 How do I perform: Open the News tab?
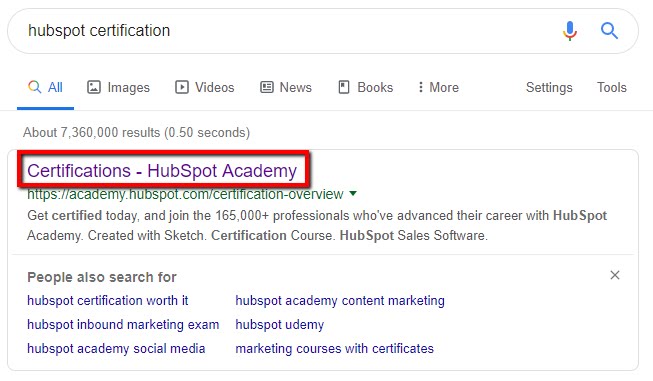click(286, 87)
